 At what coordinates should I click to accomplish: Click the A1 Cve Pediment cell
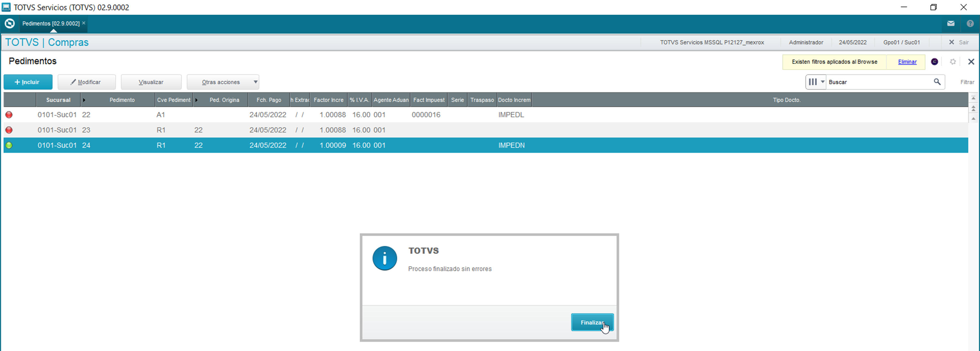click(x=160, y=115)
